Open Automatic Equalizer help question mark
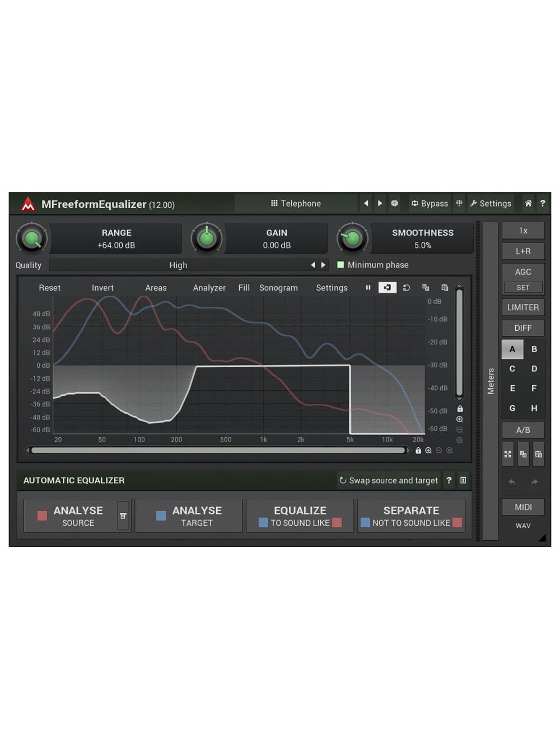Screen dimensions: 560x739 449,480
